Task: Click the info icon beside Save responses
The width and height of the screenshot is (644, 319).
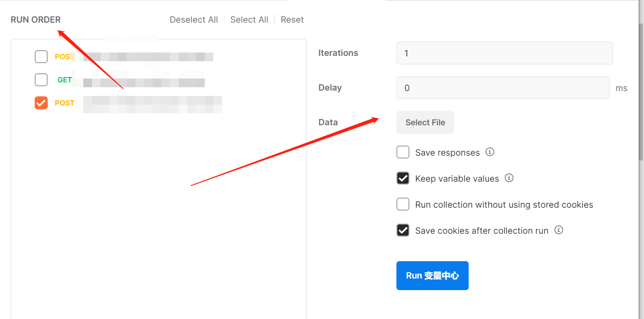Action: pos(490,152)
